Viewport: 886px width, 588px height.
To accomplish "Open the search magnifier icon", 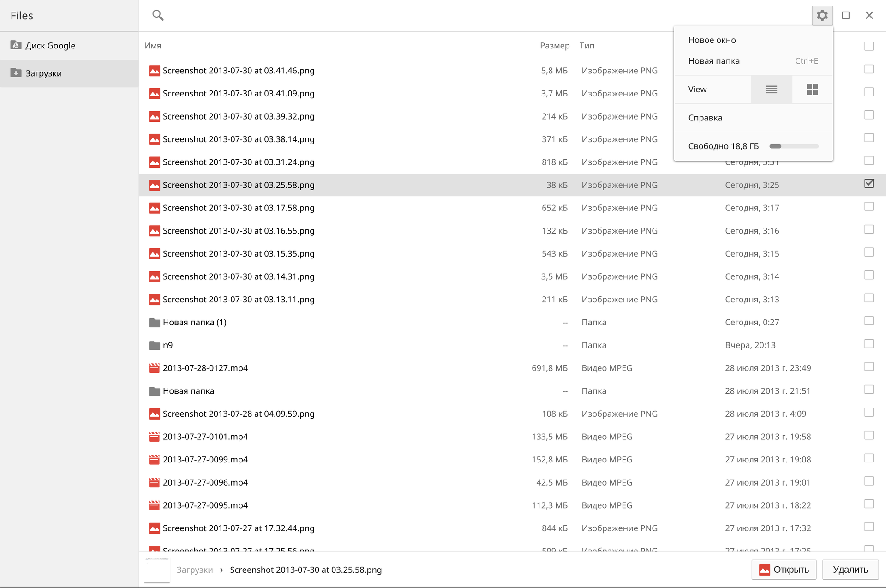I will (158, 15).
